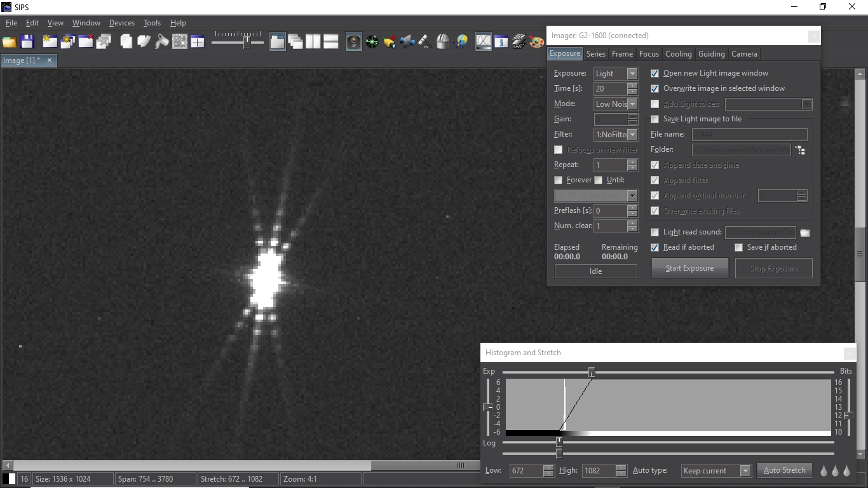868x488 pixels.
Task: Toggle Add Light to set checkbox
Action: coord(654,104)
